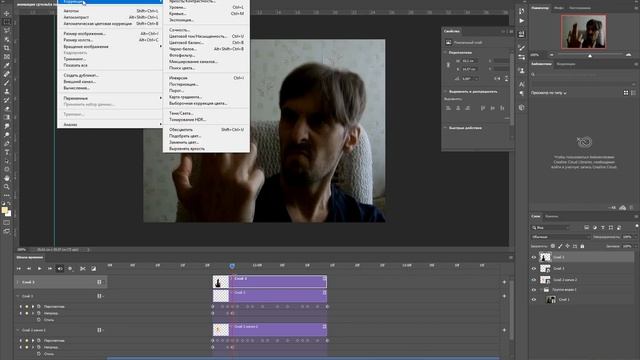Filter layers by type layer icon
The image size is (640, 360).
pyautogui.click(x=603, y=227)
